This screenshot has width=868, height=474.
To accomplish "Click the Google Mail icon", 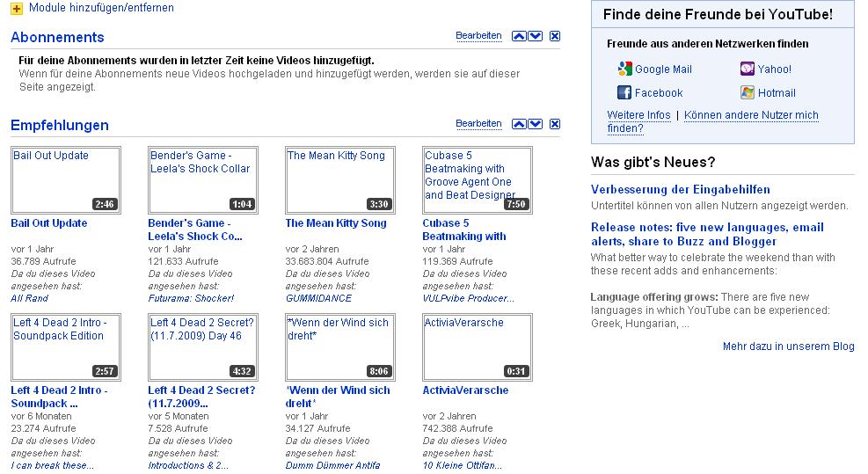I will click(x=625, y=69).
